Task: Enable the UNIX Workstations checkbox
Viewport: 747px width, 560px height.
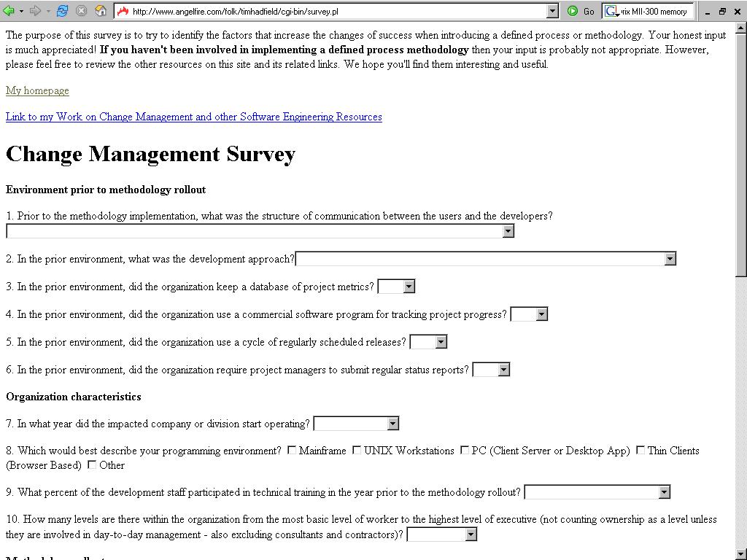Action: pyautogui.click(x=355, y=450)
